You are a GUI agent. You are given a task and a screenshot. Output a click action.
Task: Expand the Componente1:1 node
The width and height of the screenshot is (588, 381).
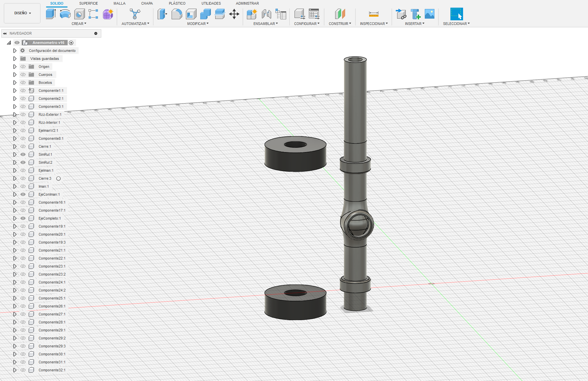pyautogui.click(x=15, y=91)
